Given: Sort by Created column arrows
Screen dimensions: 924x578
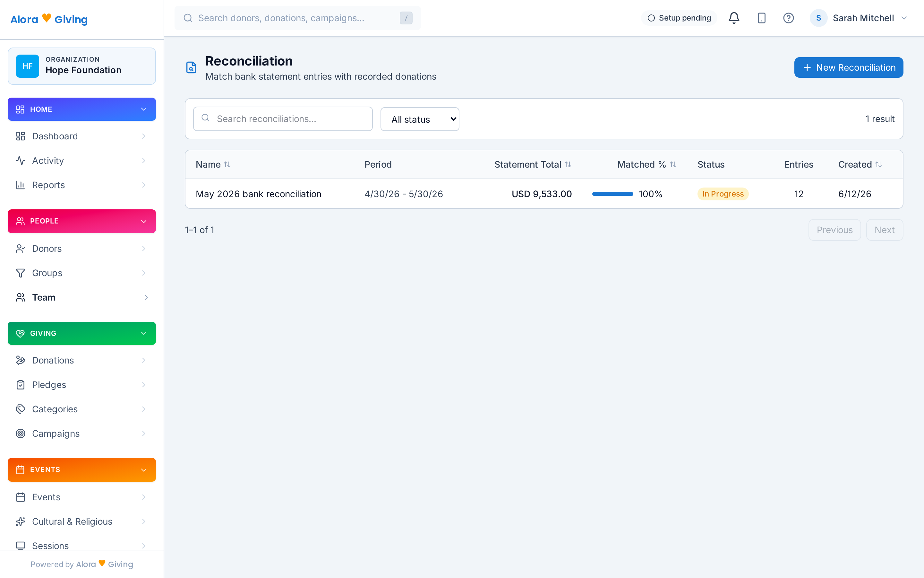Looking at the screenshot, I should [x=878, y=164].
